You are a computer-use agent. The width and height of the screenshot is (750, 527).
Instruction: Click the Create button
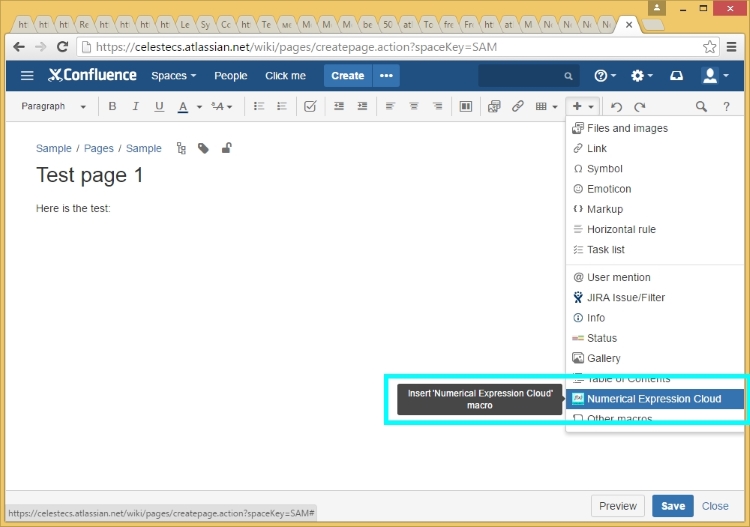[348, 76]
